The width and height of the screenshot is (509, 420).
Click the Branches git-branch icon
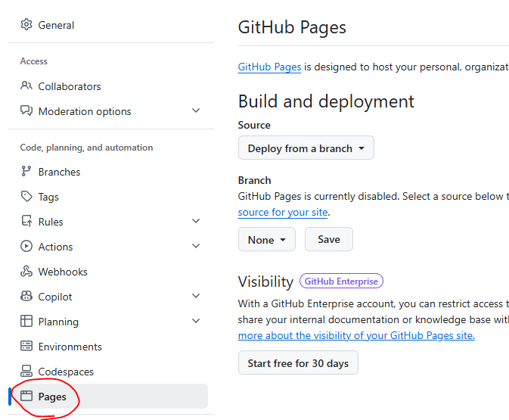(26, 171)
